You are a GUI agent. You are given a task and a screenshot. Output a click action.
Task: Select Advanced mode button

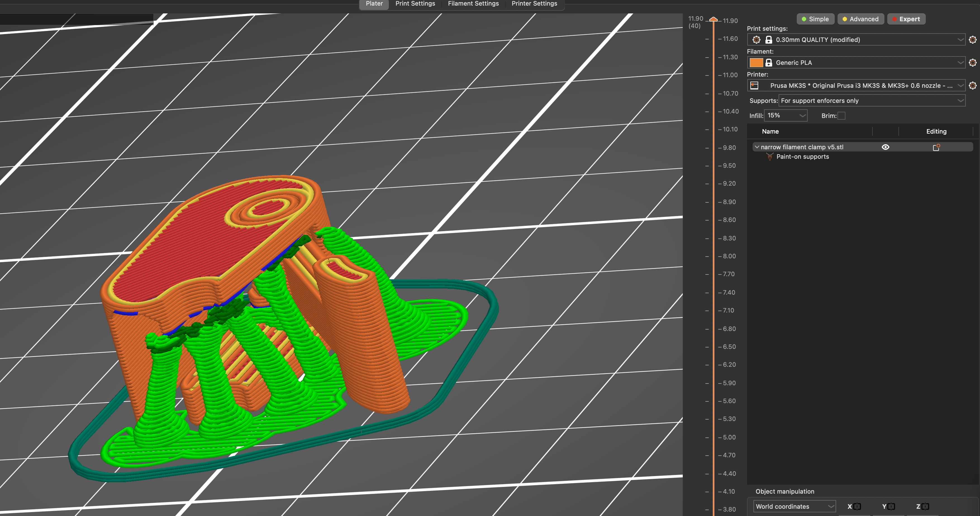860,19
